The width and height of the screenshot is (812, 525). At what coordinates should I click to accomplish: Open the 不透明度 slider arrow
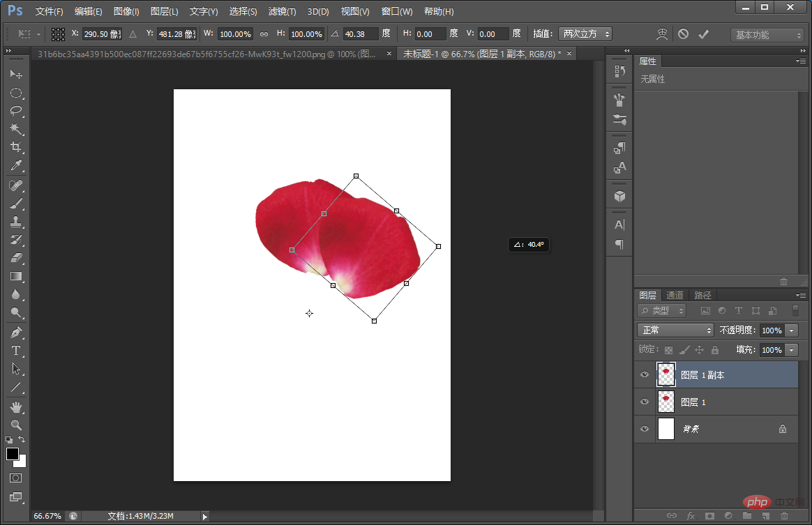[791, 330]
